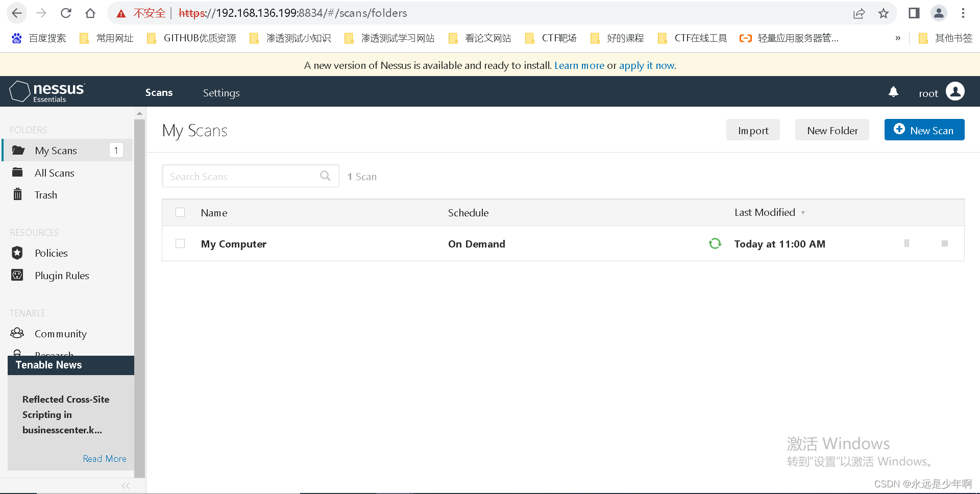Click the not-secure warning icon

(121, 13)
